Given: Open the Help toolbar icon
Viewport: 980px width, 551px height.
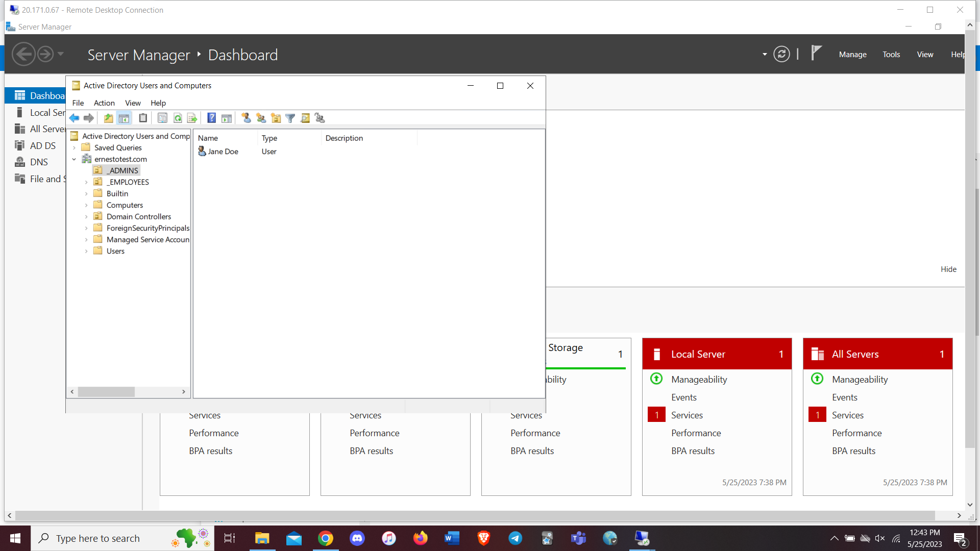Looking at the screenshot, I should 211,118.
